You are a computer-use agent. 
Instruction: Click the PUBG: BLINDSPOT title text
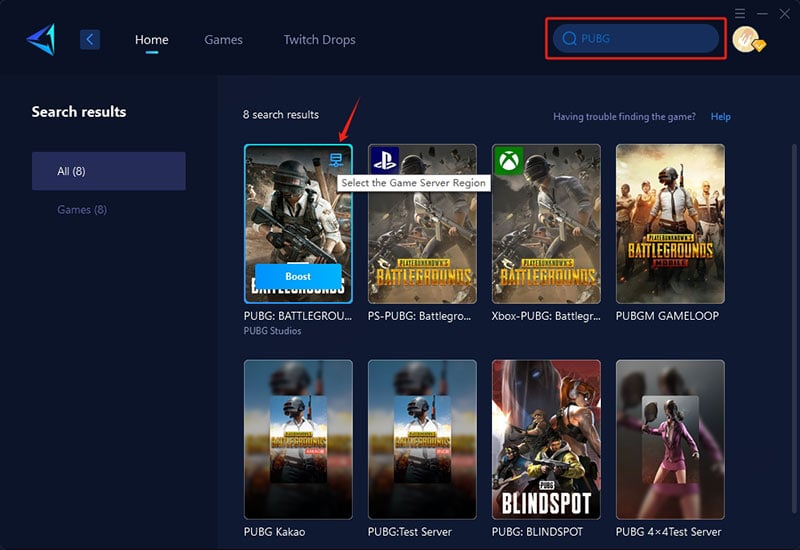[x=537, y=532]
